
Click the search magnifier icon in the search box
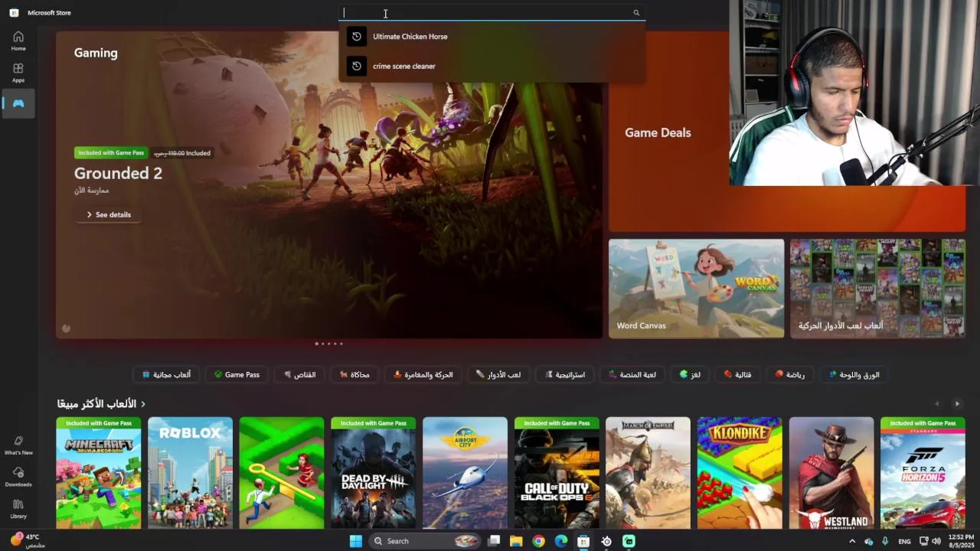[x=636, y=13]
